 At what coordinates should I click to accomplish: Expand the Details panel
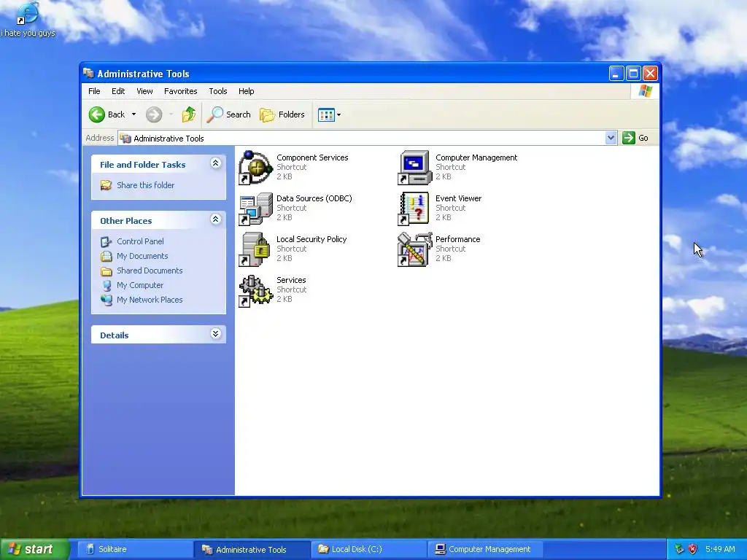pyautogui.click(x=215, y=334)
